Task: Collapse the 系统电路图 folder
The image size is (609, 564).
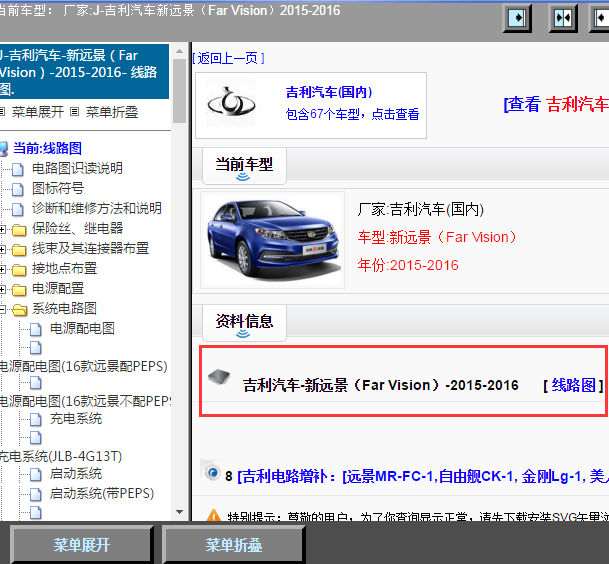Action: pyautogui.click(x=2, y=310)
